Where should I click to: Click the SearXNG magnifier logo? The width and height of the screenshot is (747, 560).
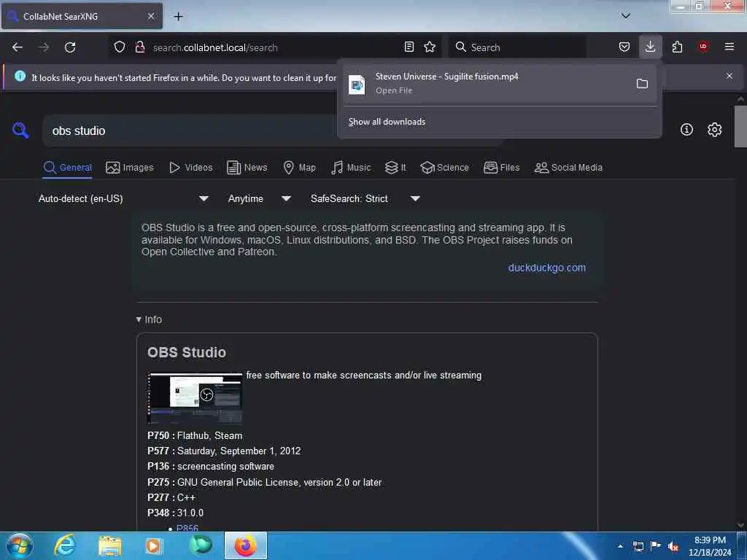pos(20,130)
